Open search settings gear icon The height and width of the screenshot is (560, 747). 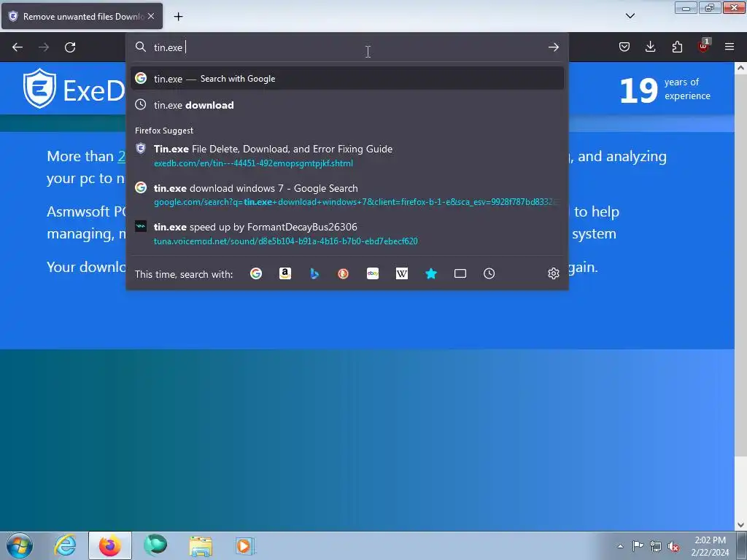553,273
